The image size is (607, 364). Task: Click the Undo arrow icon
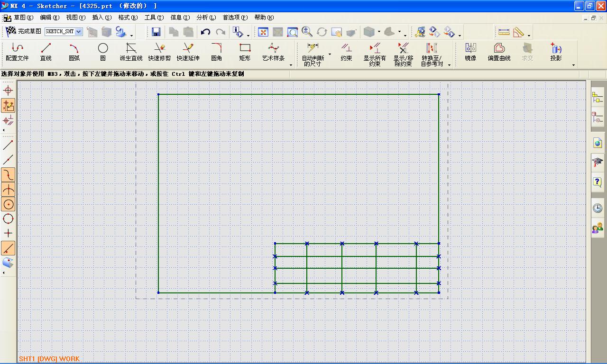pyautogui.click(x=205, y=32)
